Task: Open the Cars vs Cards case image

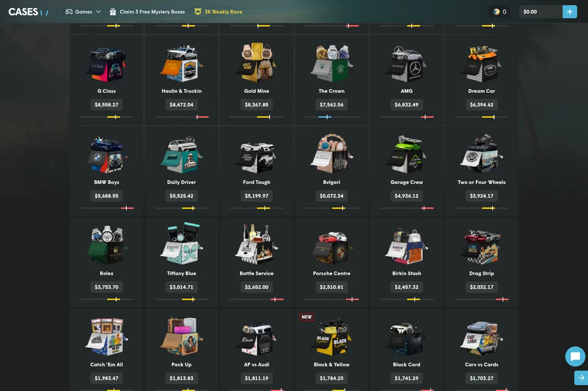Action: pos(482,338)
